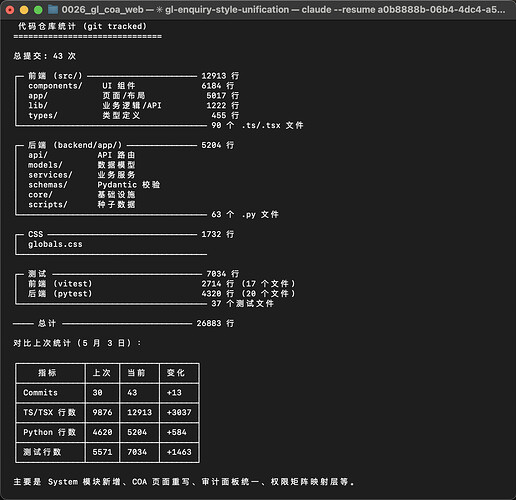Viewport: 516px width, 500px height.
Task: Click the '+1463' change cell
Action: [x=179, y=452]
